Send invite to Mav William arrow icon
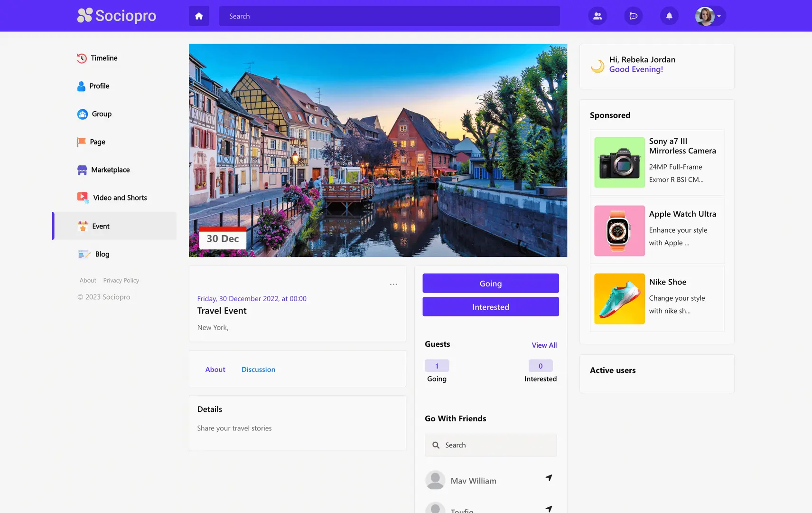The image size is (812, 513). coord(549,478)
